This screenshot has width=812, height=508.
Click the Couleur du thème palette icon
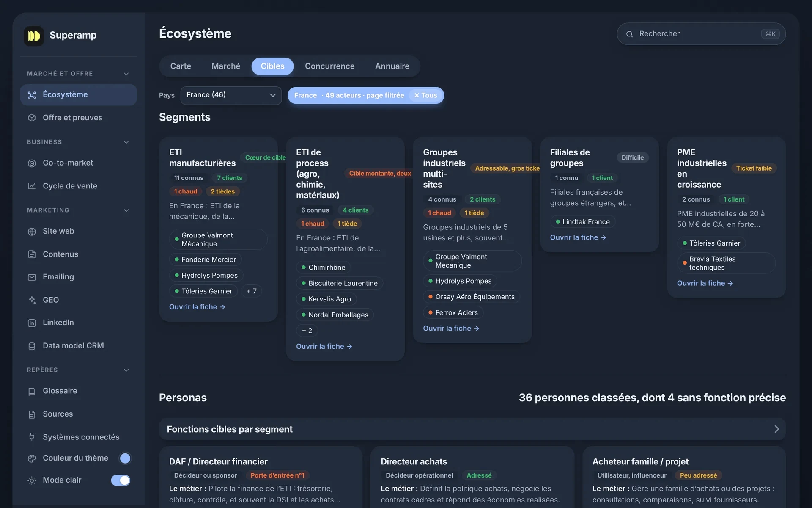coord(32,458)
